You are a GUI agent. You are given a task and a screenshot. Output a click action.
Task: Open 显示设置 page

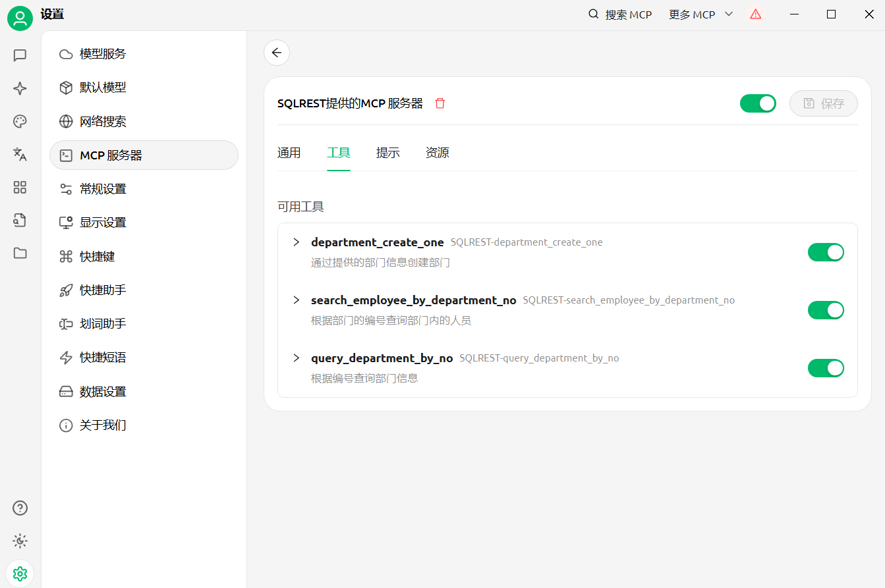click(144, 223)
